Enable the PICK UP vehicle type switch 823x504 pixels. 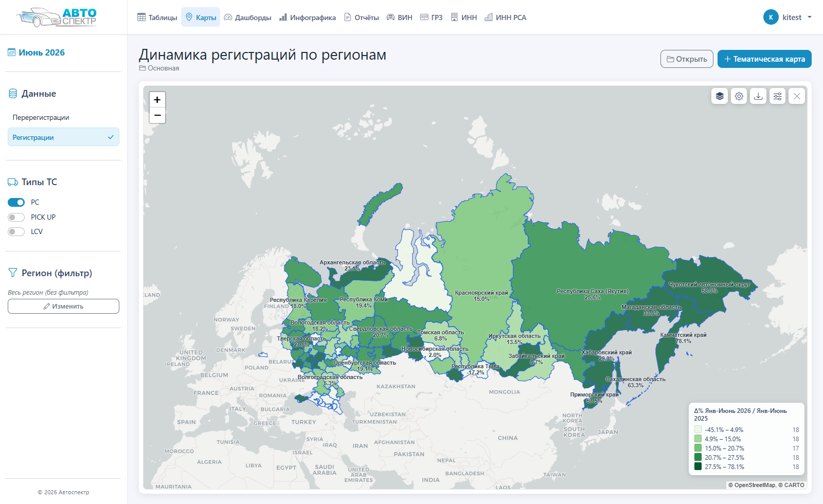(x=16, y=217)
